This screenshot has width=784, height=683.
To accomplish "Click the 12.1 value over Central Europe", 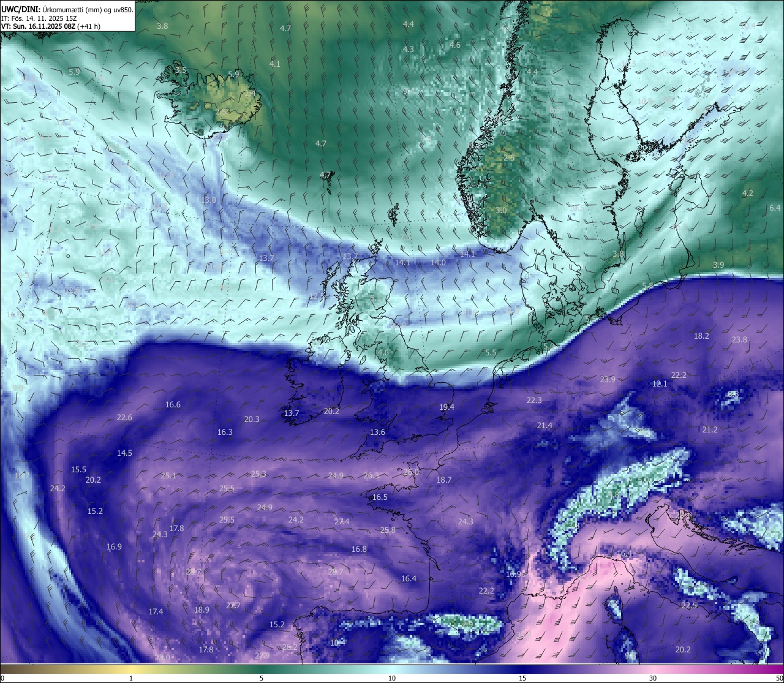I will tap(660, 384).
